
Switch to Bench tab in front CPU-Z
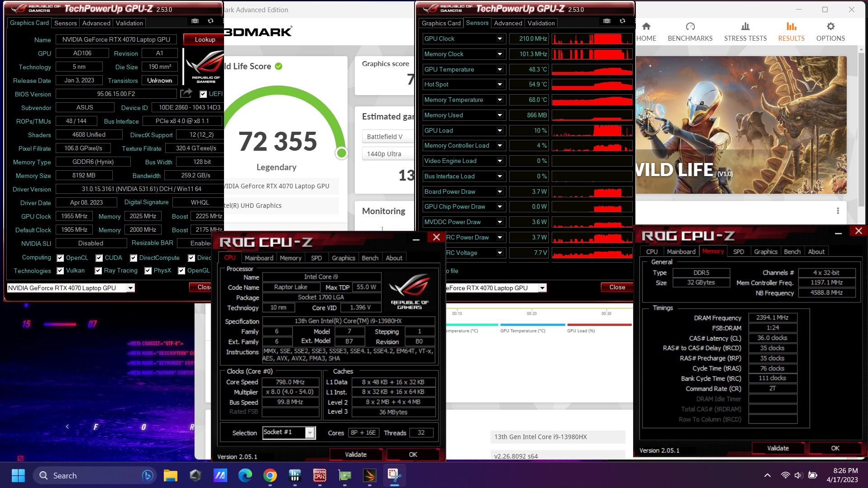pyautogui.click(x=370, y=258)
